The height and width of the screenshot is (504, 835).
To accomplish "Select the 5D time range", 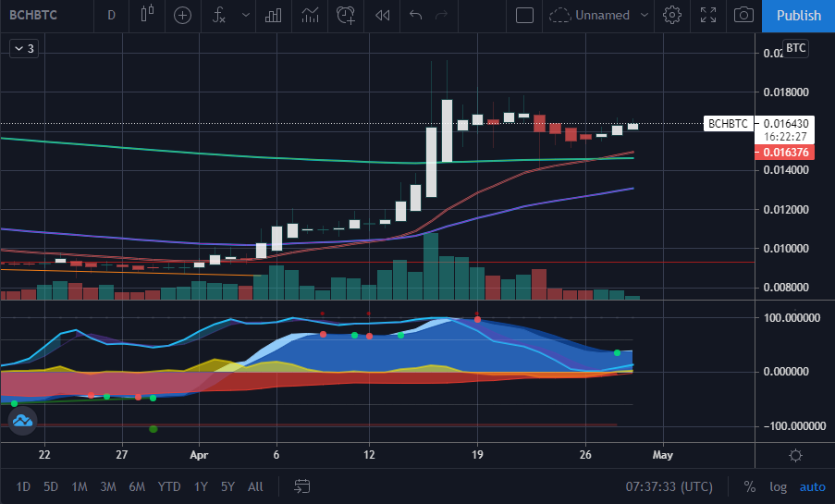I will 51,486.
